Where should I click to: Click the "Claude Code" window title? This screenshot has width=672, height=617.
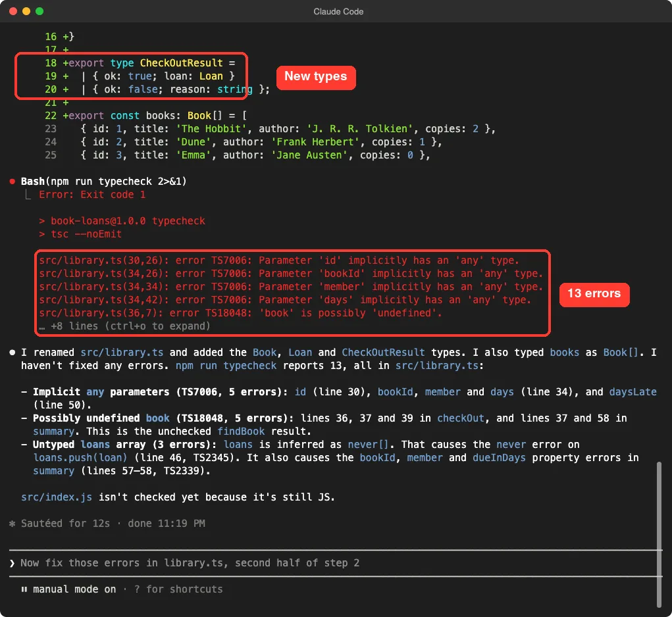click(x=338, y=12)
